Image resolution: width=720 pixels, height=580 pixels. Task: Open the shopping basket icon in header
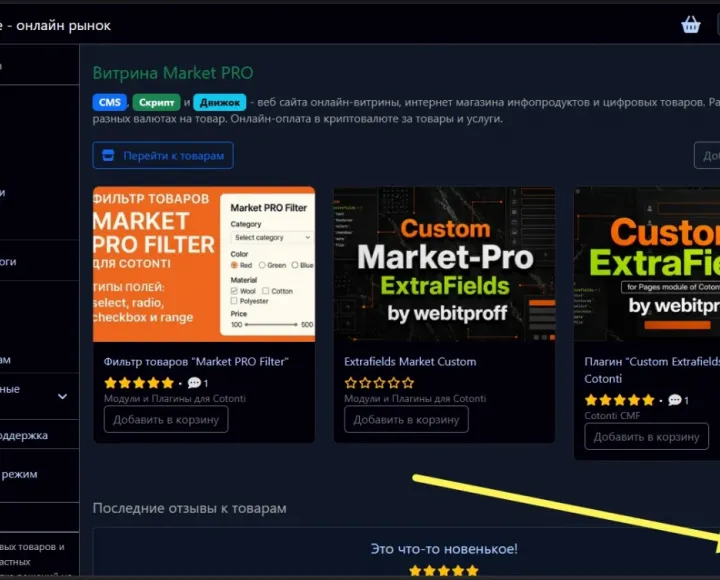pyautogui.click(x=691, y=25)
